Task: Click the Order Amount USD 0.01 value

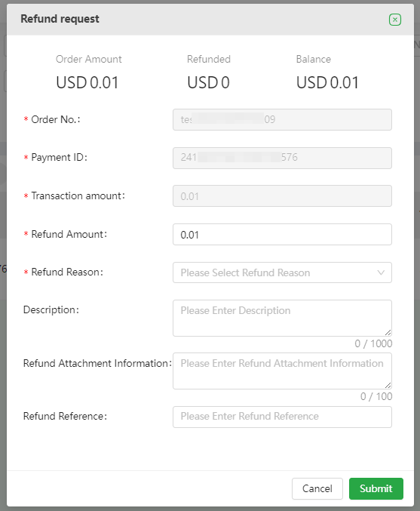Action: tap(87, 82)
